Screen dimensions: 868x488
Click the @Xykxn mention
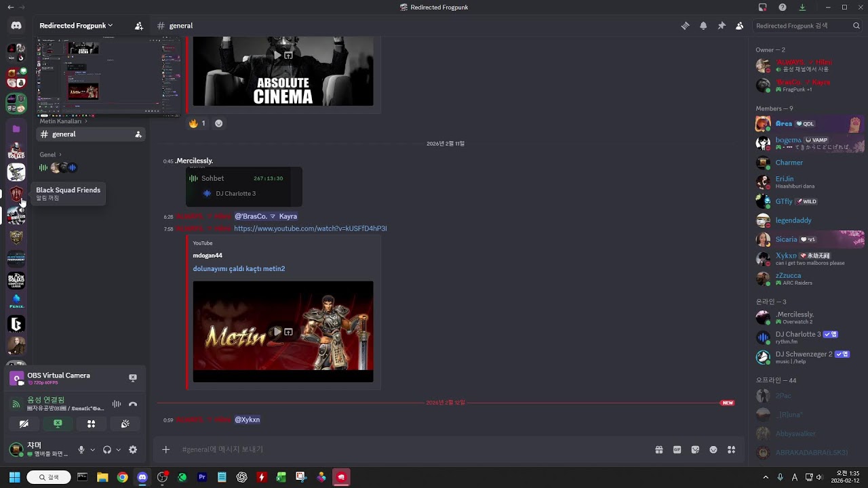[247, 420]
